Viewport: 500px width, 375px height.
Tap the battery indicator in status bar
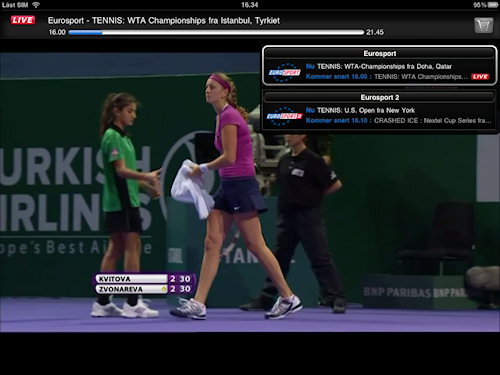coord(493,5)
